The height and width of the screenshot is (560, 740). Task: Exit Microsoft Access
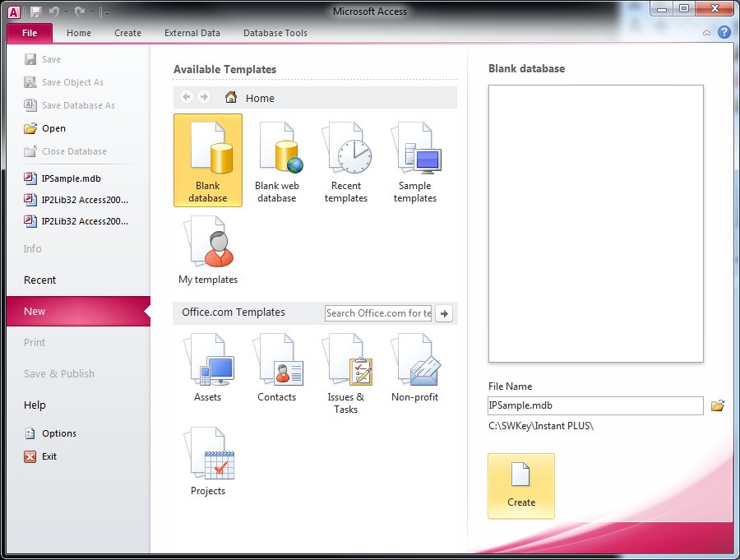(x=40, y=456)
